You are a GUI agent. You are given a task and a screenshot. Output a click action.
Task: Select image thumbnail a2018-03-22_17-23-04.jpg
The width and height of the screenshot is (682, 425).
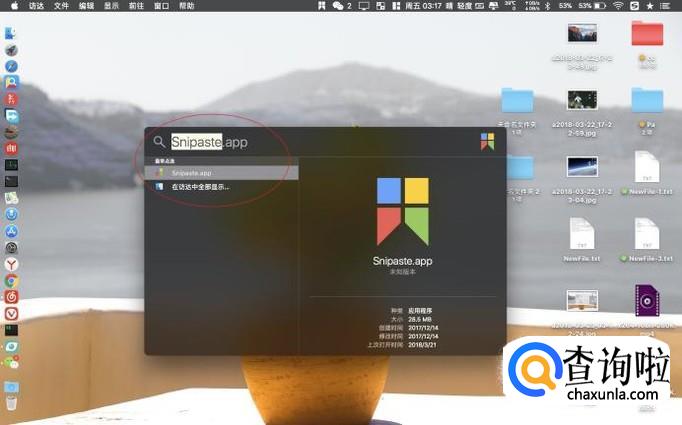point(582,167)
